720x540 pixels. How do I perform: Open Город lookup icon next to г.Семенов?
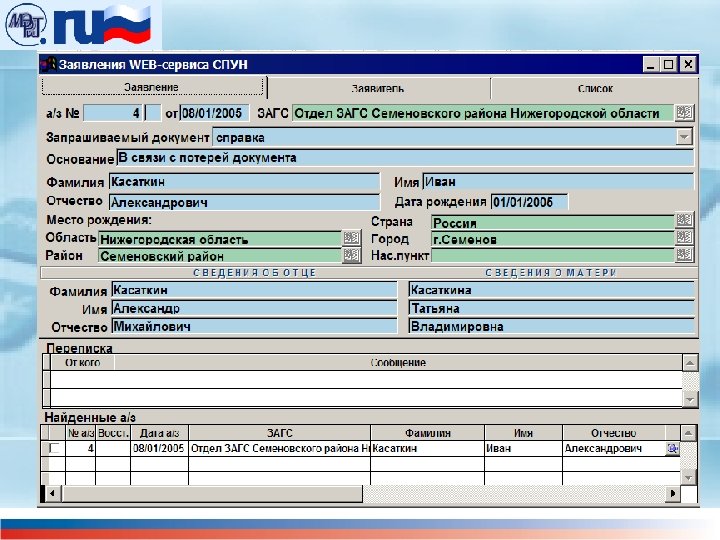pos(684,237)
